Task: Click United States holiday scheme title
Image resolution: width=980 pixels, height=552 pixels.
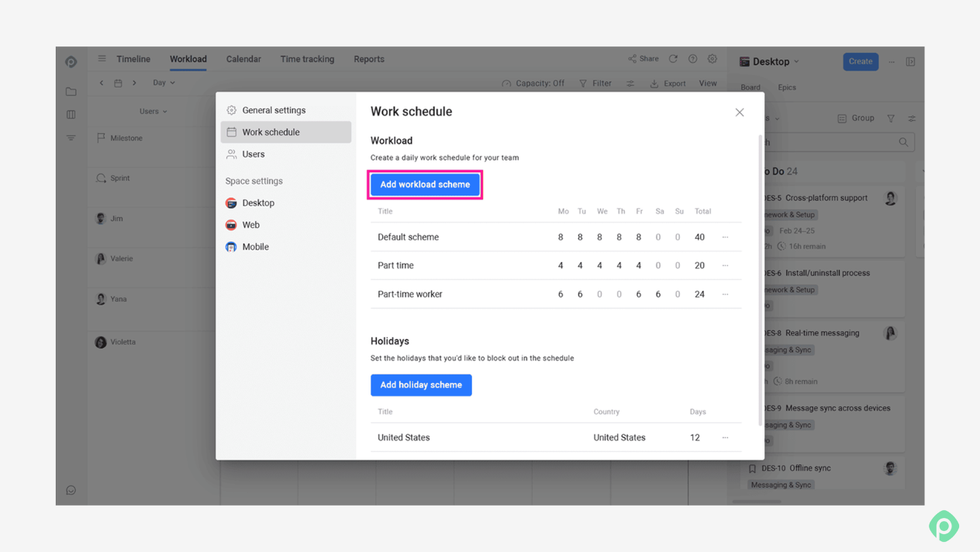Action: [403, 438]
